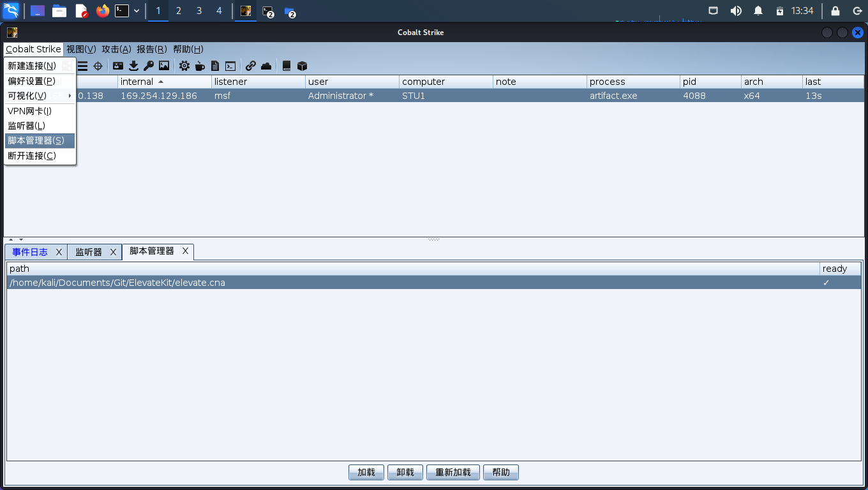Click the 加载 button
The height and width of the screenshot is (490, 868).
pos(366,472)
